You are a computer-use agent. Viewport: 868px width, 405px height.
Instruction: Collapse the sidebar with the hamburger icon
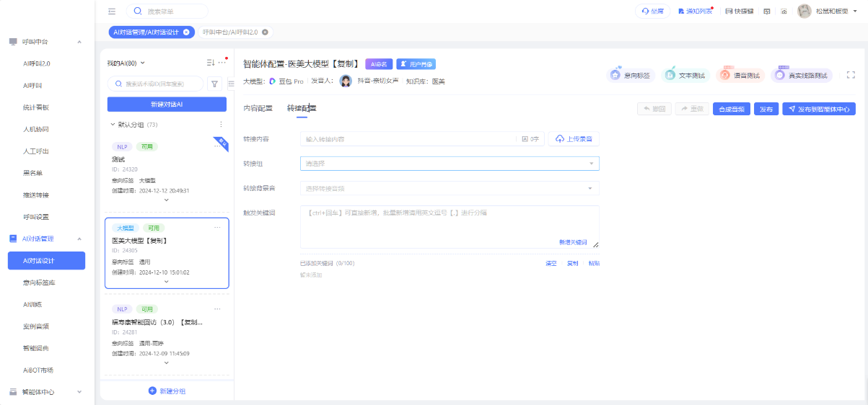111,12
